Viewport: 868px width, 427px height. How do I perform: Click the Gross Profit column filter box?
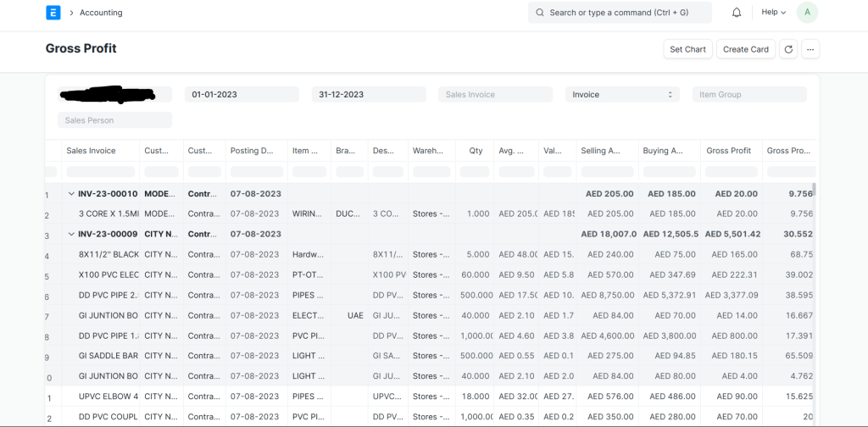[732, 172]
